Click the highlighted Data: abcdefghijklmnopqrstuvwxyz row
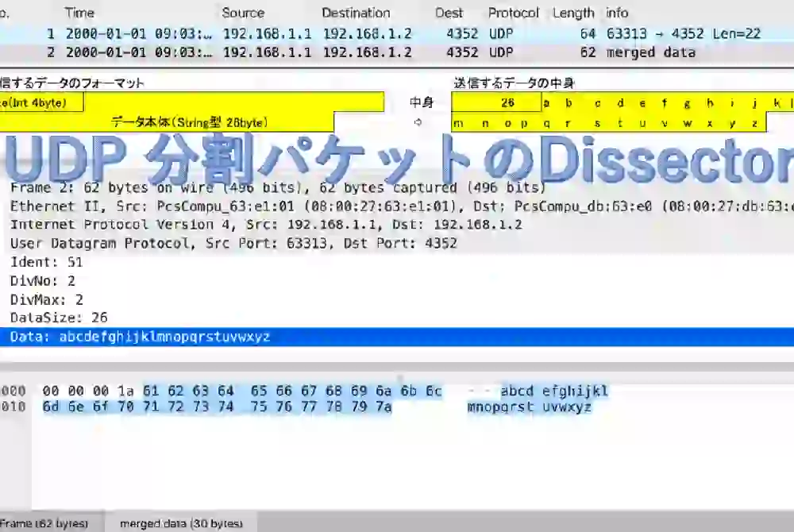Screen dimensions: 794x532 coord(140,337)
